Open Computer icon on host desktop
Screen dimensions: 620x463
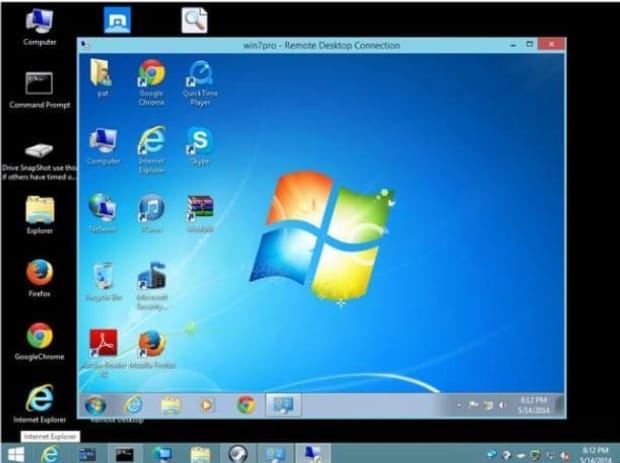(x=40, y=26)
